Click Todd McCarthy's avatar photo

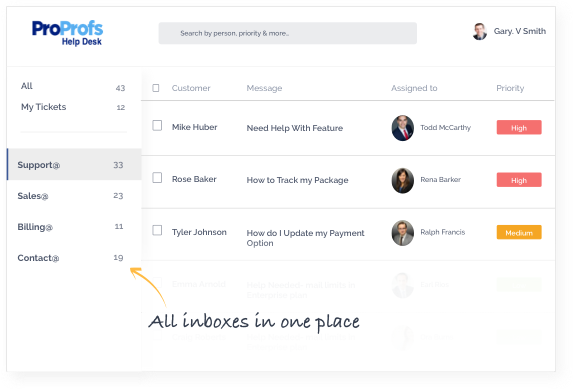click(403, 128)
